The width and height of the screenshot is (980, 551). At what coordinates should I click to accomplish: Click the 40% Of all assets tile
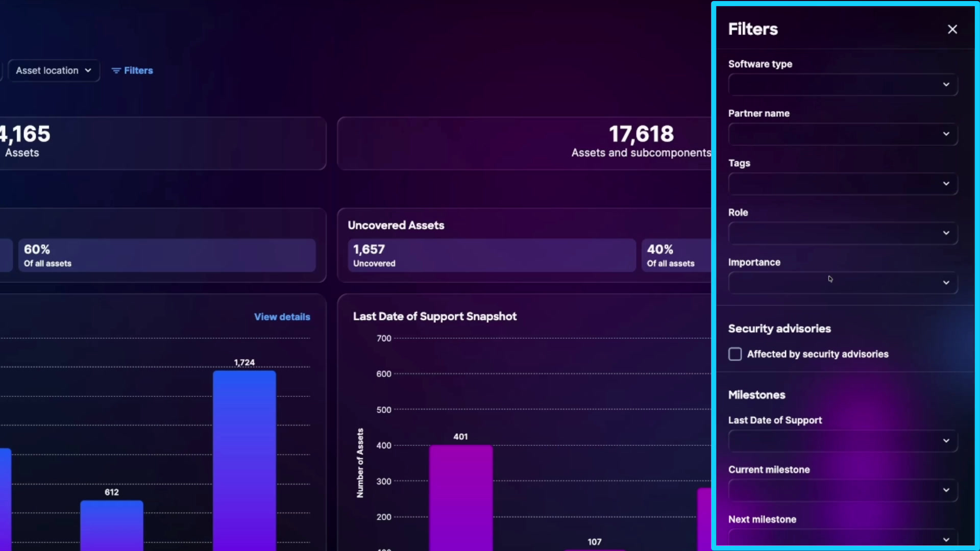coord(676,255)
